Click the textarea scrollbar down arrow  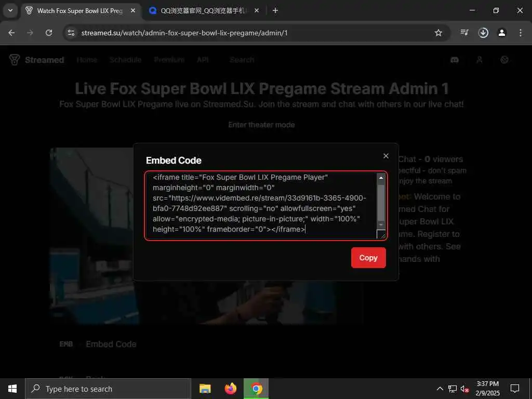381,225
